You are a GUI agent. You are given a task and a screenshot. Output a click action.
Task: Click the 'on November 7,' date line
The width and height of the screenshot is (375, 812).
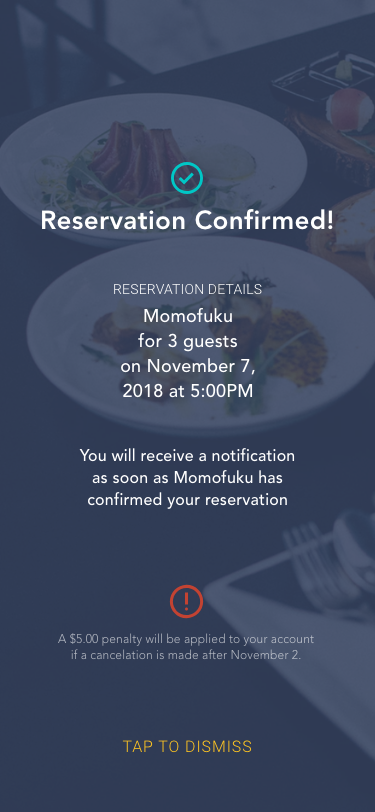(188, 366)
